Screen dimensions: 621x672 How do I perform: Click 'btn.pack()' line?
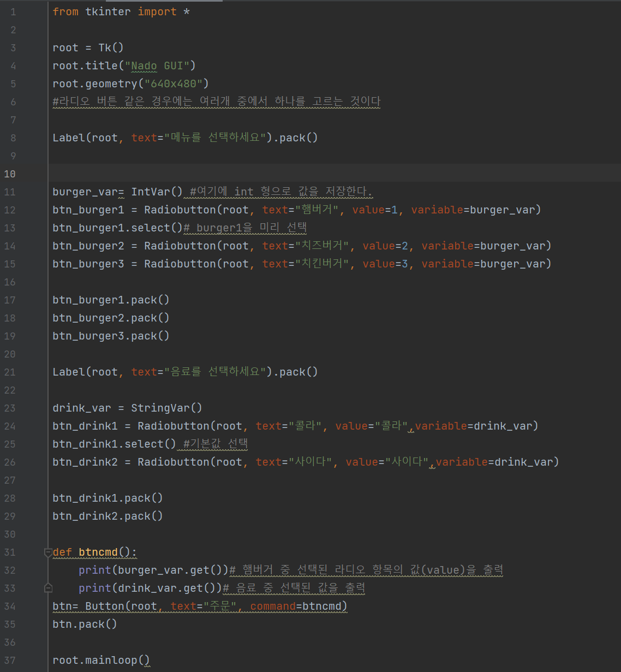(85, 624)
